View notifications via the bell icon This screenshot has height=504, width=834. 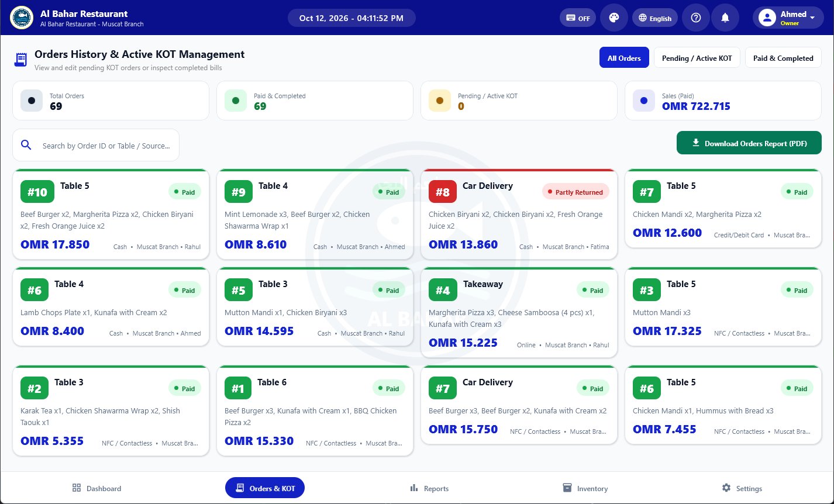pos(725,18)
